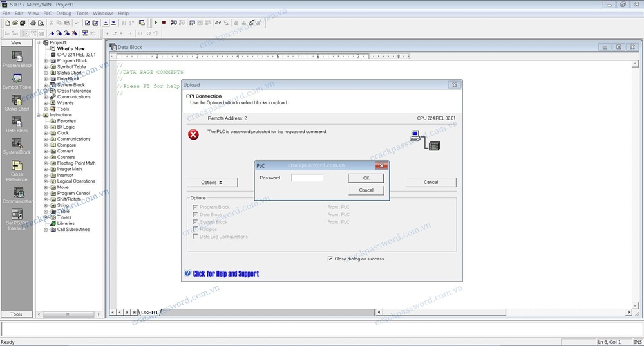Open Symbol Table from the View sidebar
The image size is (644, 346).
point(17,80)
